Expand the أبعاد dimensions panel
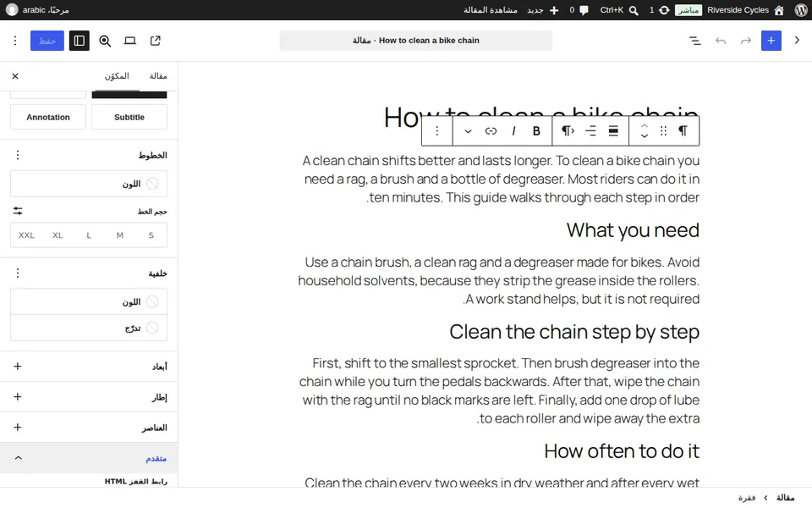 click(x=89, y=367)
